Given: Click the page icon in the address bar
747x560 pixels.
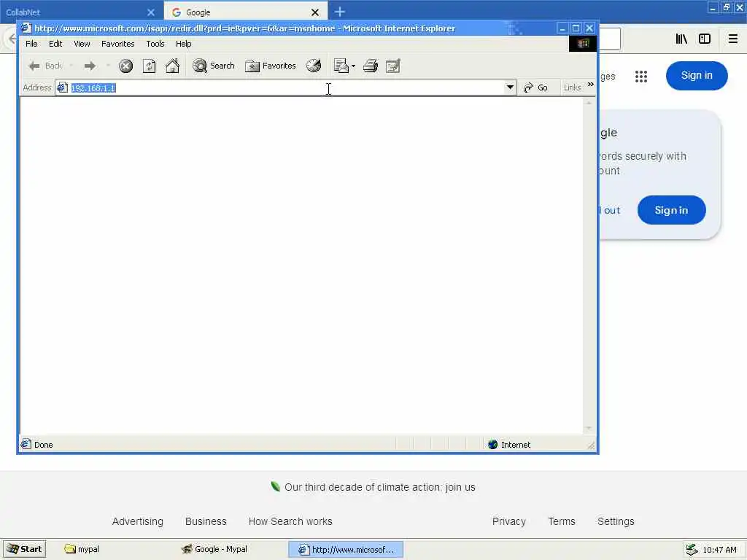Looking at the screenshot, I should click(63, 87).
